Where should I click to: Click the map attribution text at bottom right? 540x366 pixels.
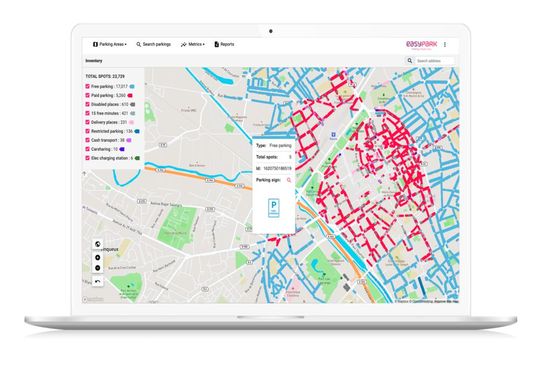coord(426,301)
